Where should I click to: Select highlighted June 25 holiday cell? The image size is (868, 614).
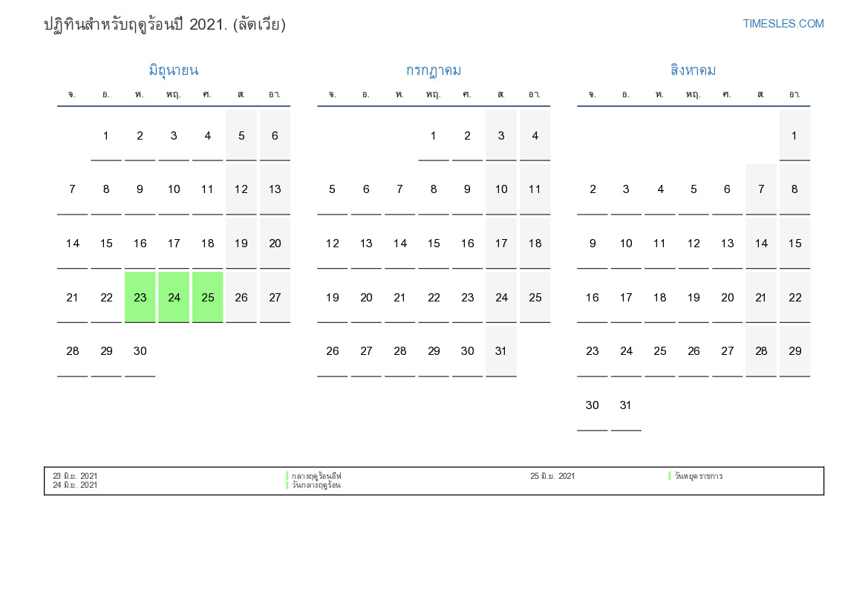pyautogui.click(x=207, y=297)
